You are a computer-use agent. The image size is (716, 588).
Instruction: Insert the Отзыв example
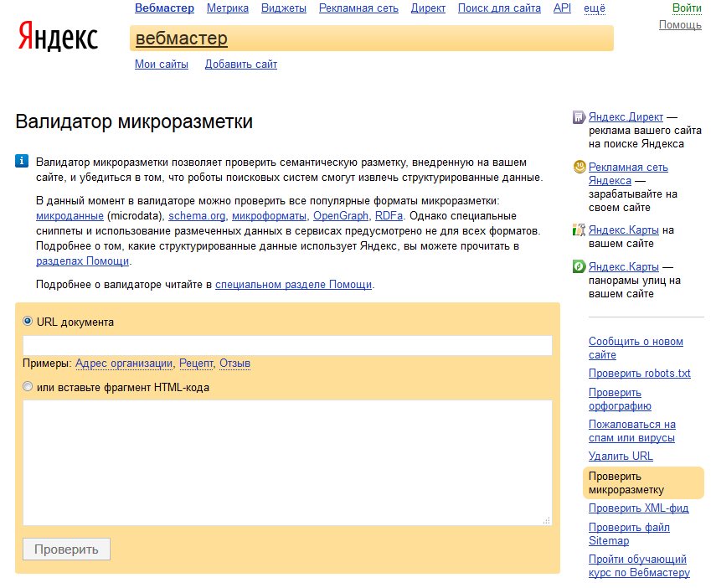[234, 364]
